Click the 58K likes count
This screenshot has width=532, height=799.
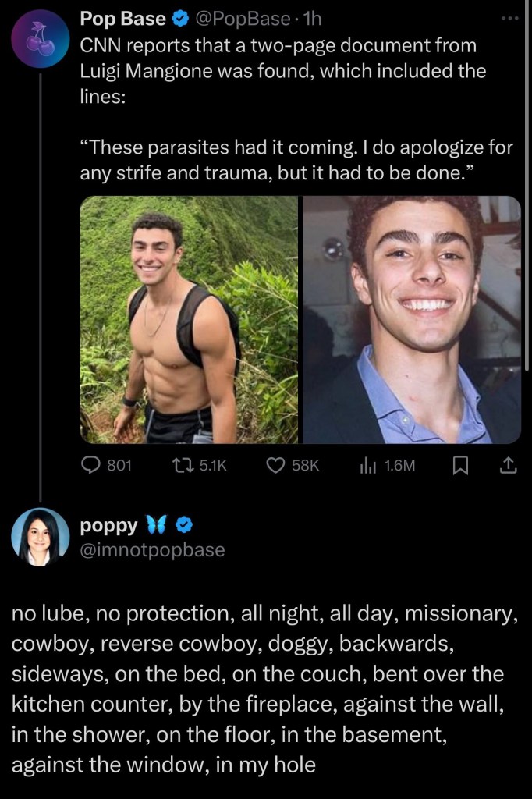305,466
